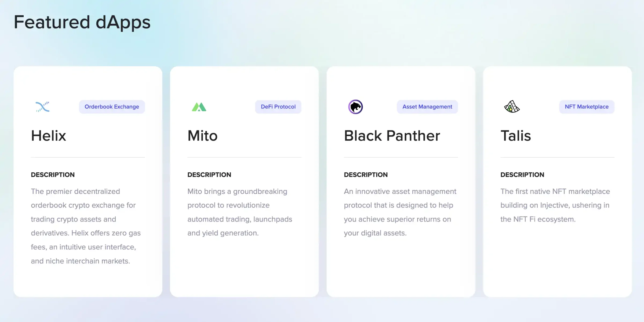Click the Mito DeFi protocol icon
The width and height of the screenshot is (644, 322).
coord(199,107)
